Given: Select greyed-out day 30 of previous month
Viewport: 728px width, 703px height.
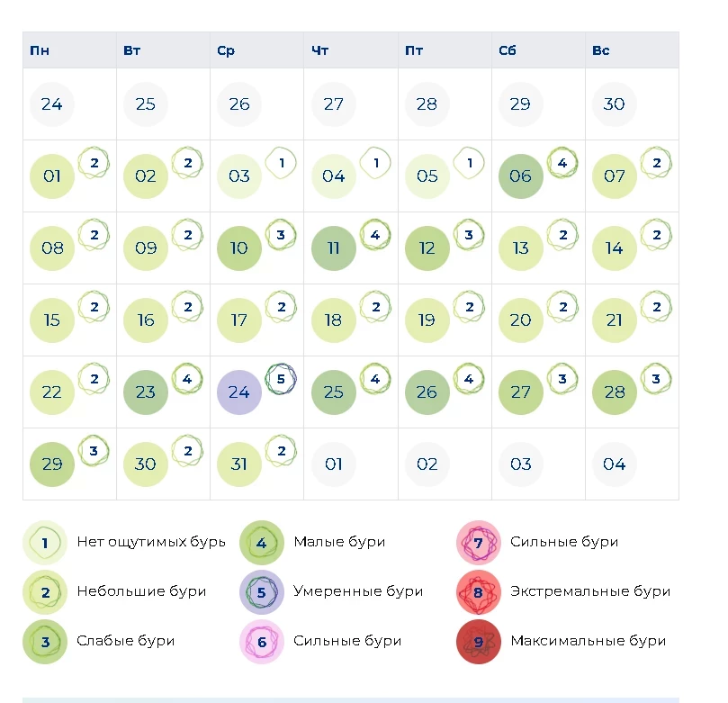Looking at the screenshot, I should tap(614, 104).
